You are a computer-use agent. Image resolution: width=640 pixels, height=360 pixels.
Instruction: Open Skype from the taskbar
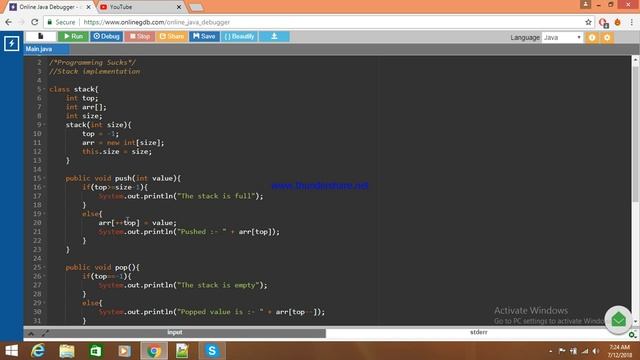tap(211, 351)
